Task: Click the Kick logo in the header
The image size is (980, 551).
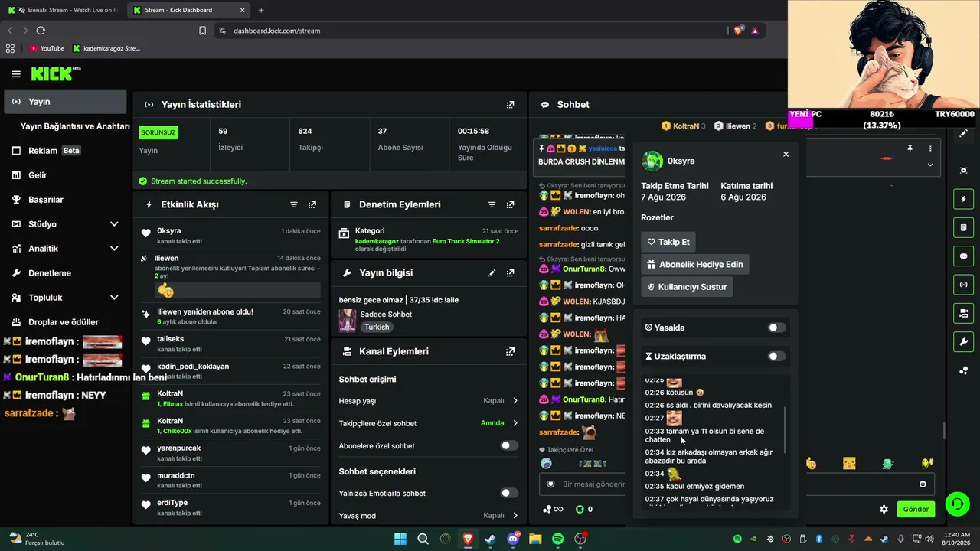Action: click(x=56, y=74)
